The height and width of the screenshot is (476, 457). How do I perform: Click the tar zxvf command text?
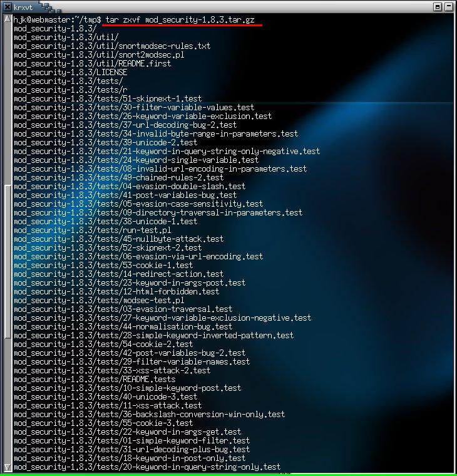click(x=183, y=19)
